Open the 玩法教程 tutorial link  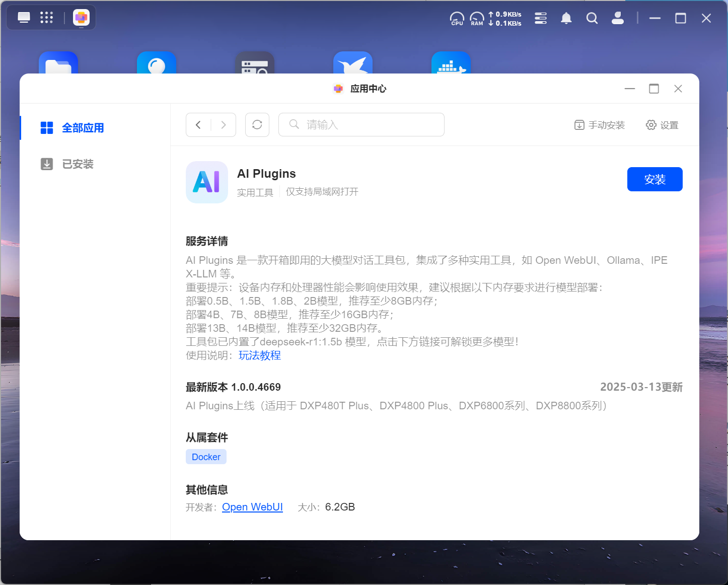[x=260, y=355]
